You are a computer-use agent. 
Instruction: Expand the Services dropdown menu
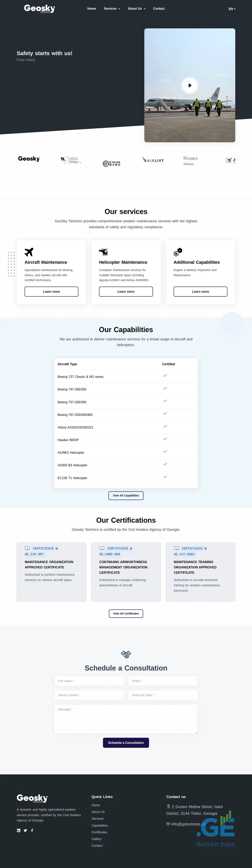pos(112,9)
